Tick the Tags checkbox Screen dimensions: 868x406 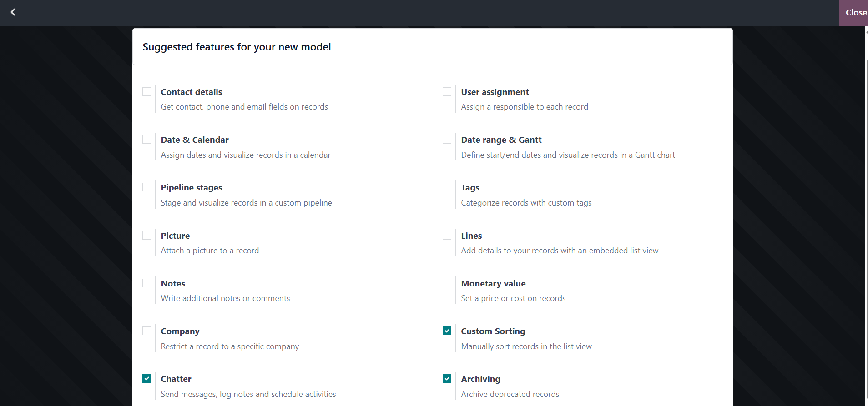447,187
